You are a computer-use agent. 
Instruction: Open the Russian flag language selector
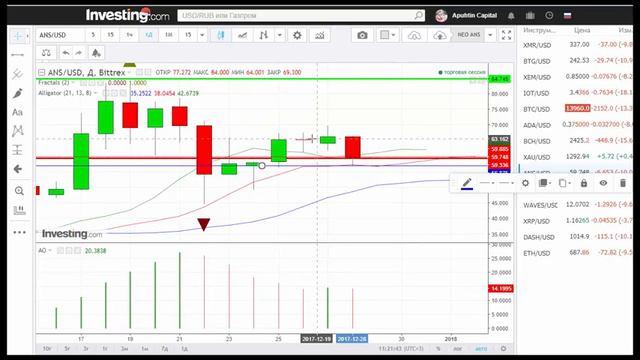[x=567, y=16]
